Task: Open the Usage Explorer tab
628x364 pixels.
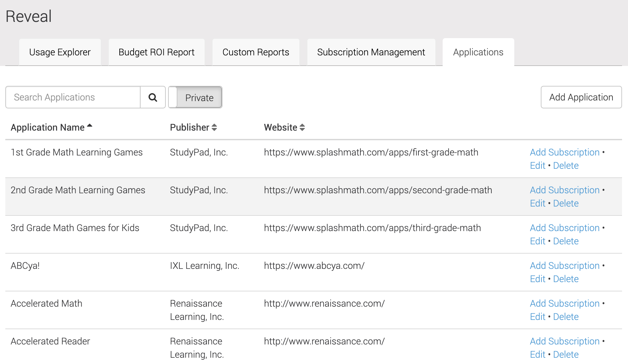Action: pyautogui.click(x=60, y=52)
